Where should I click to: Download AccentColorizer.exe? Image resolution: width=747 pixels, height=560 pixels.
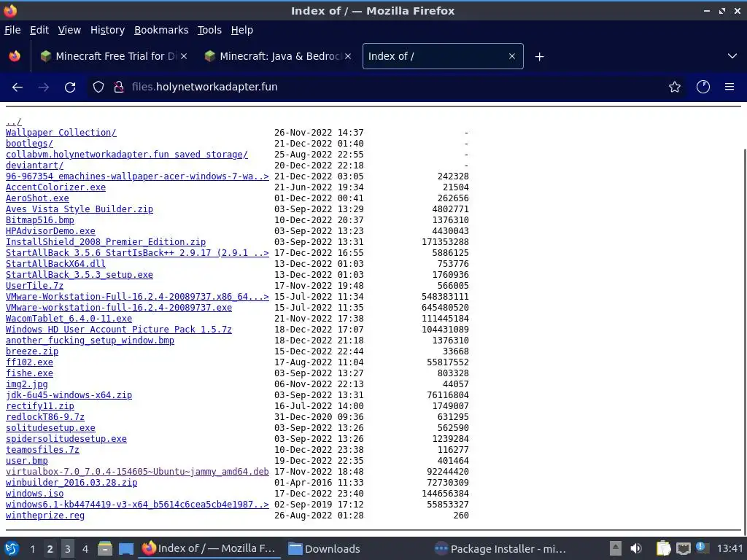click(55, 187)
